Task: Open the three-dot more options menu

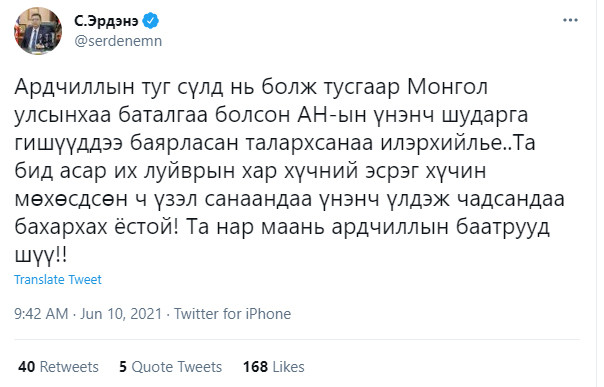Action: (x=570, y=20)
